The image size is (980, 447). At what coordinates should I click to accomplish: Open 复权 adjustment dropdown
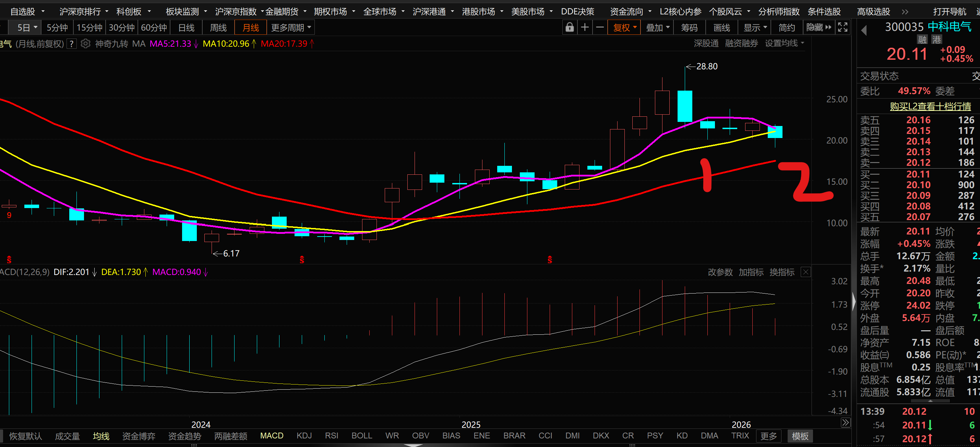click(624, 27)
